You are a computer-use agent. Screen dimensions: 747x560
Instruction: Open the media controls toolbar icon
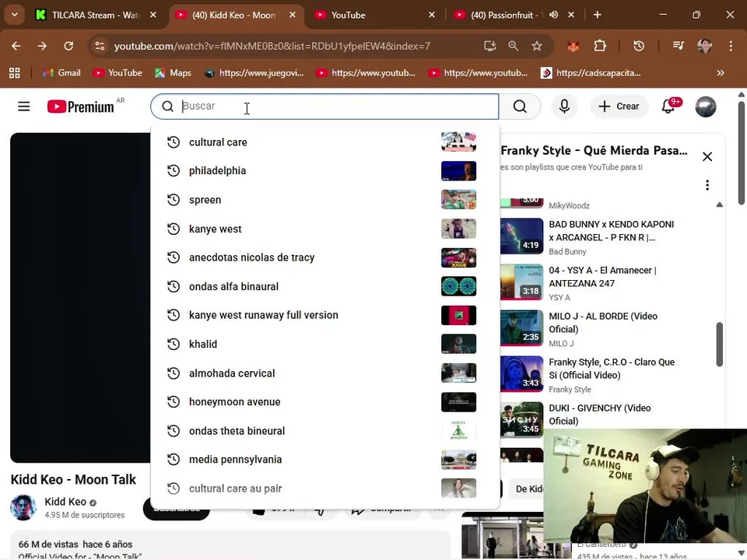pos(679,46)
